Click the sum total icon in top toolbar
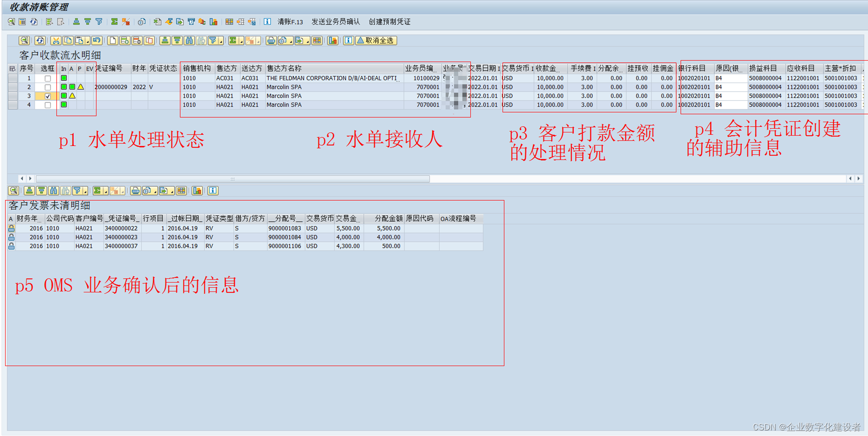 114,22
